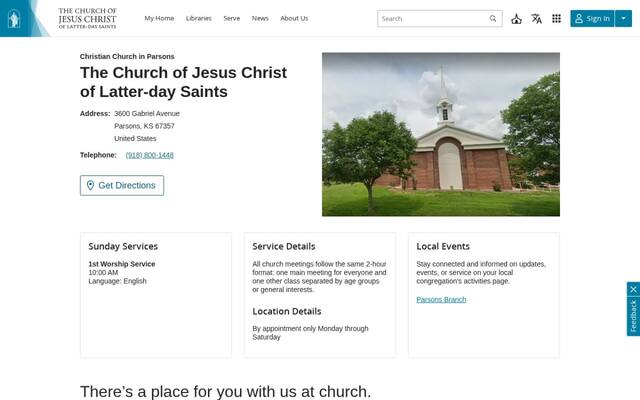Click the Location Details heading
The image size is (640, 400).
pyautogui.click(x=287, y=311)
